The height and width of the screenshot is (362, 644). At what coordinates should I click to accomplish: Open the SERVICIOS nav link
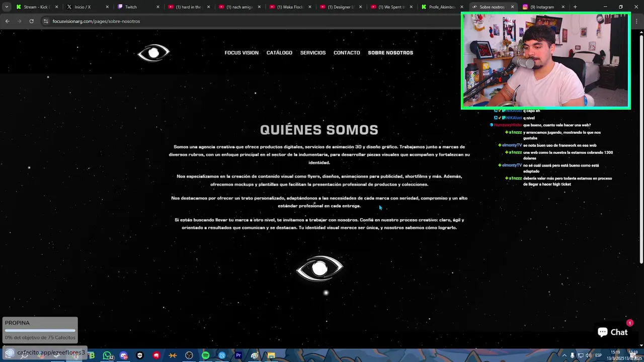point(313,53)
